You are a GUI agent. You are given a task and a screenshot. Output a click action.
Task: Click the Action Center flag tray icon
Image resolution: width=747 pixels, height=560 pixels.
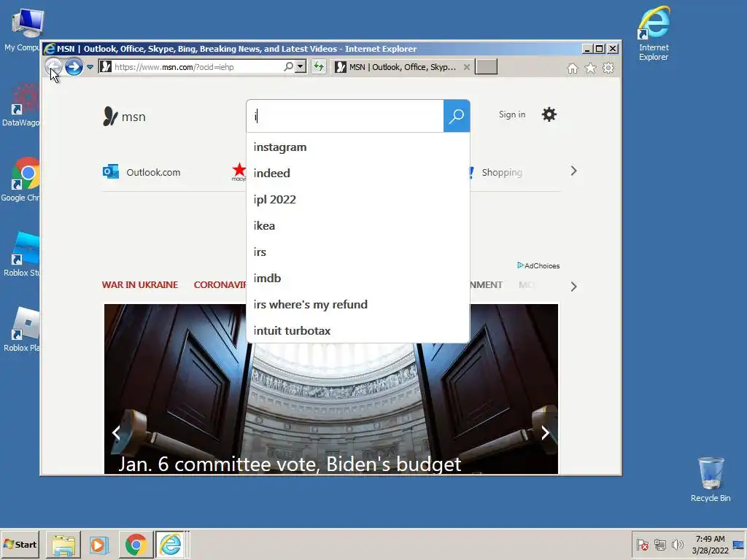[642, 544]
